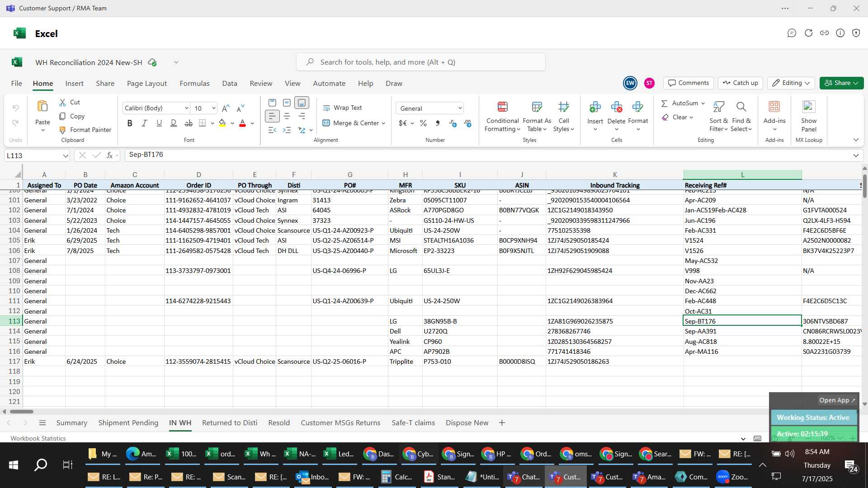The width and height of the screenshot is (868, 488).
Task: Collapse the ribbon with chevron
Action: point(856,140)
